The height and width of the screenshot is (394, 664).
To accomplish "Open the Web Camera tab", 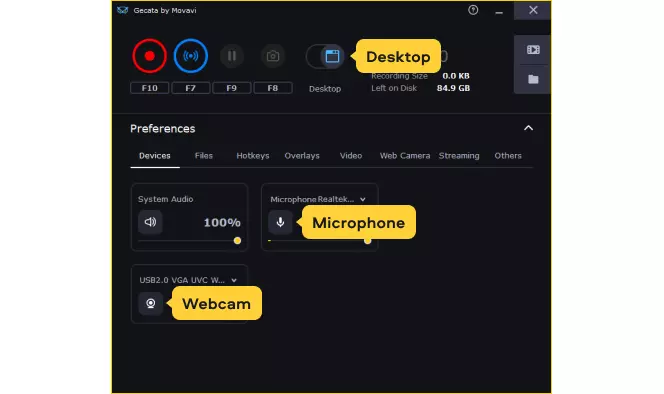I will click(x=405, y=156).
